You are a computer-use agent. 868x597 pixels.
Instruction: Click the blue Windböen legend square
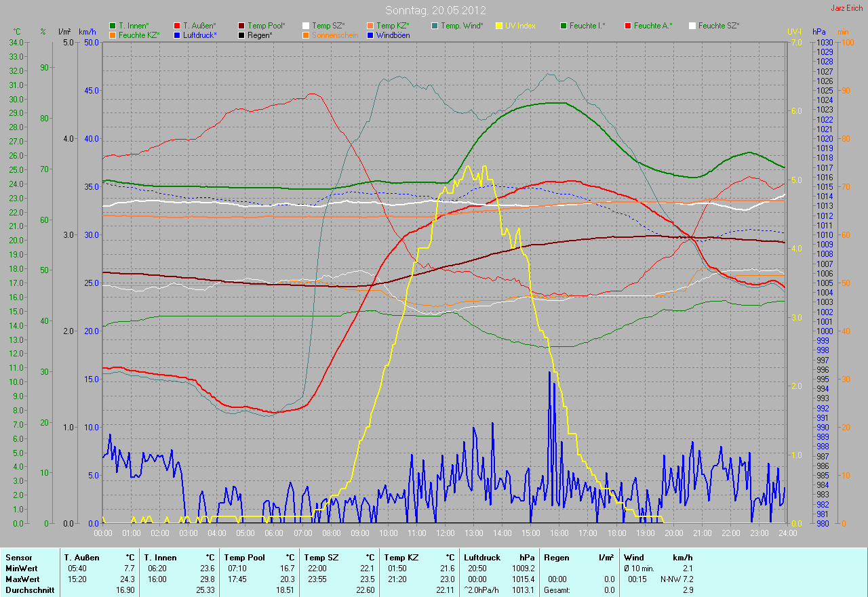pyautogui.click(x=370, y=35)
